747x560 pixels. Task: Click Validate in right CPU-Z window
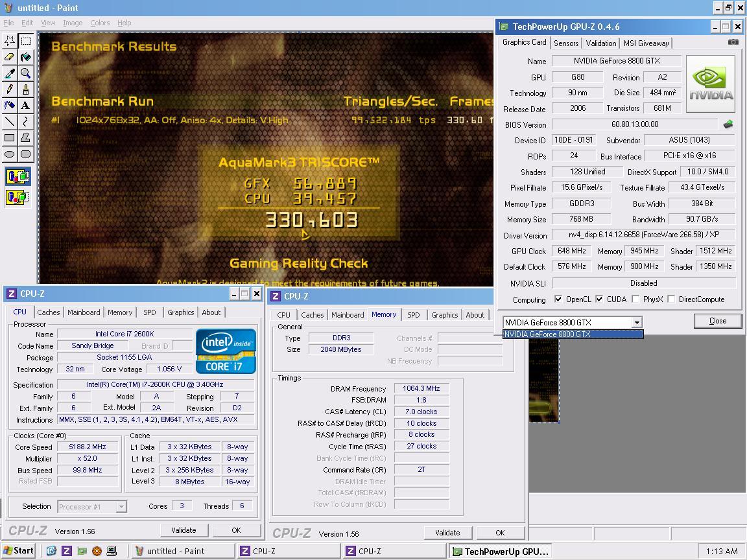(447, 533)
